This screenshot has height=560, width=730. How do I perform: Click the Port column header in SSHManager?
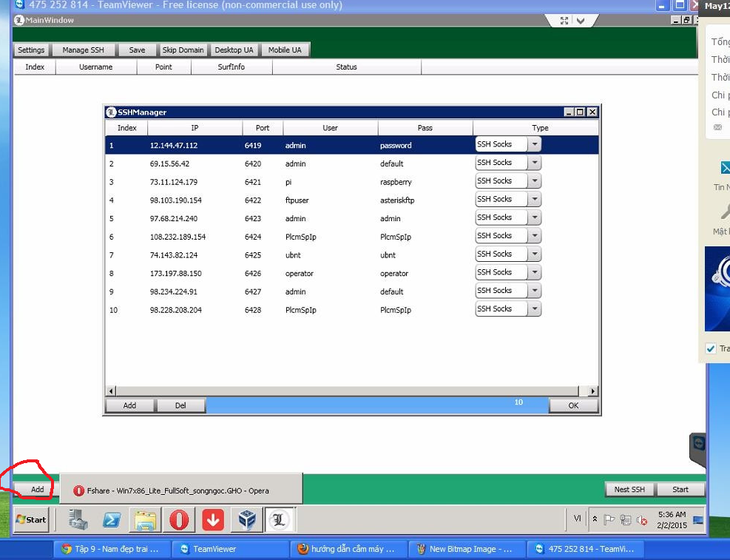263,127
